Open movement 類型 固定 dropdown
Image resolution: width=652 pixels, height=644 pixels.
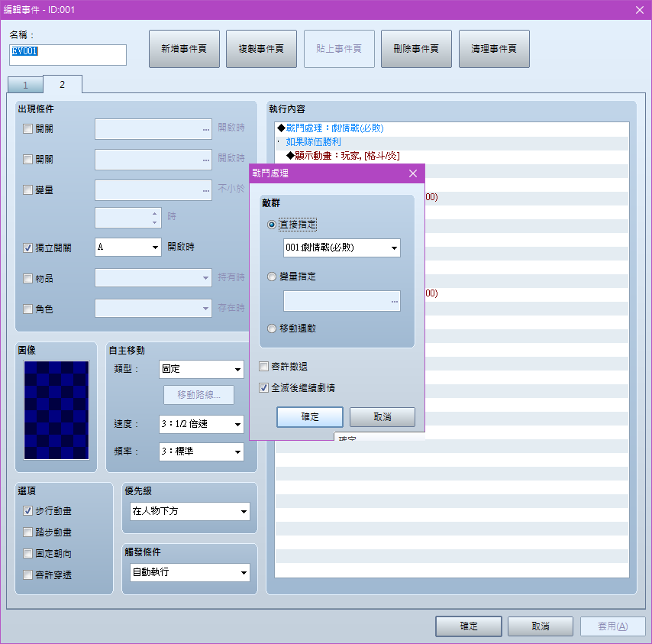(202, 370)
